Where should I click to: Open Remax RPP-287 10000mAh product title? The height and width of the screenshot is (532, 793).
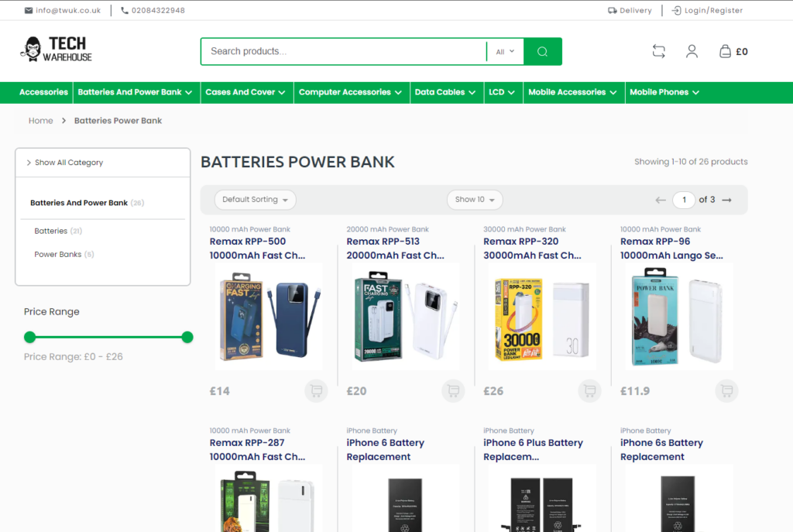point(257,450)
